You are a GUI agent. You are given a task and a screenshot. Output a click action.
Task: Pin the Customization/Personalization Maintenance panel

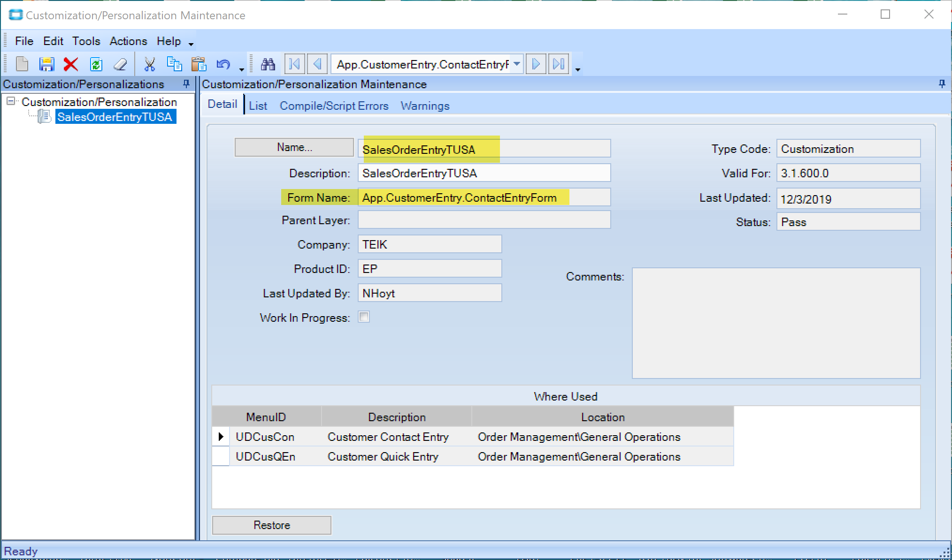tap(942, 84)
